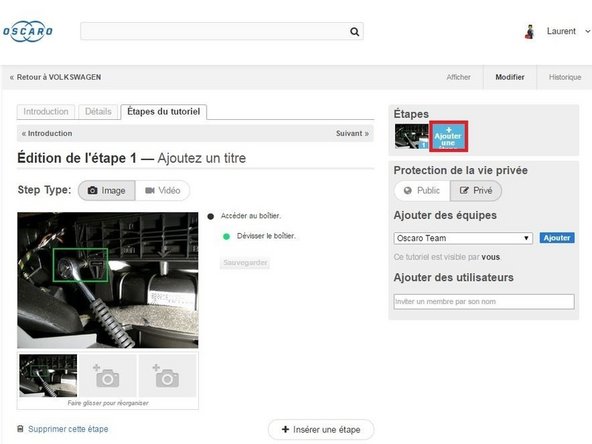Select the small engine photo thumbnail
Image resolution: width=592 pixels, height=444 pixels.
coord(48,376)
